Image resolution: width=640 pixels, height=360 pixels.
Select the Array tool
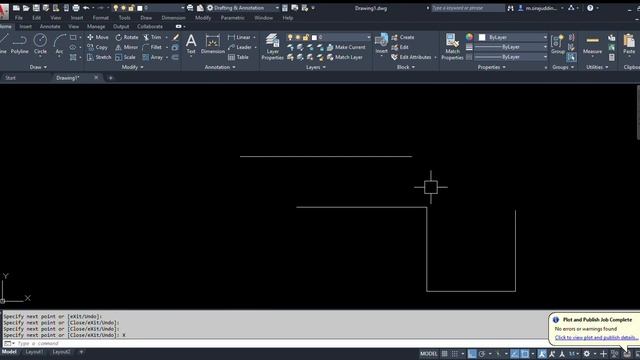[x=153, y=58]
